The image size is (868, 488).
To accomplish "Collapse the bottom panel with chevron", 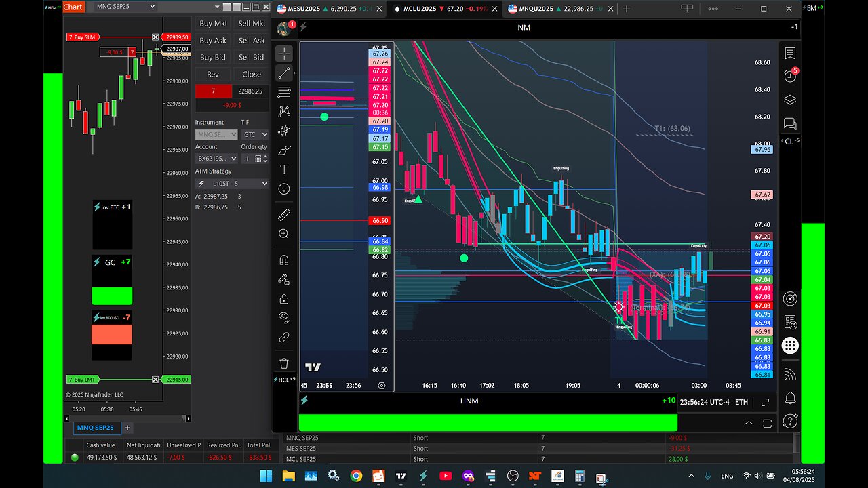I will tap(749, 423).
